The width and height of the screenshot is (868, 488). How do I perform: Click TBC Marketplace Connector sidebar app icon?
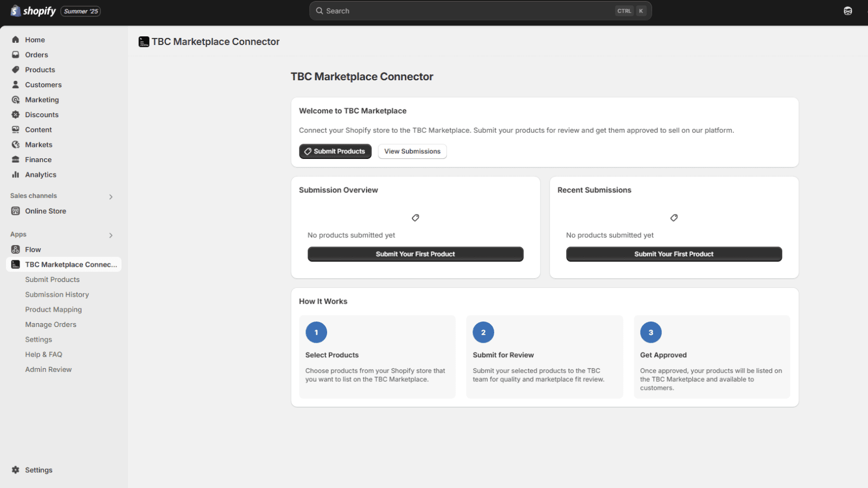16,265
